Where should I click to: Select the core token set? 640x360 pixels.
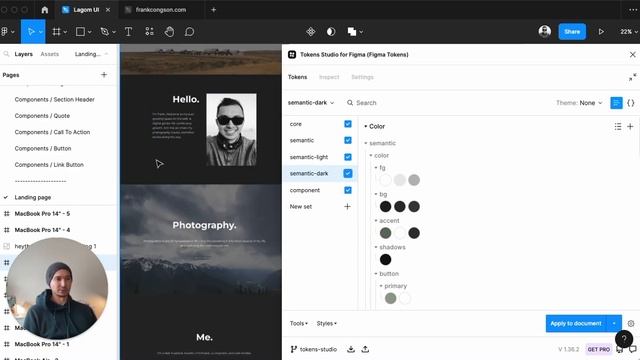(x=296, y=124)
